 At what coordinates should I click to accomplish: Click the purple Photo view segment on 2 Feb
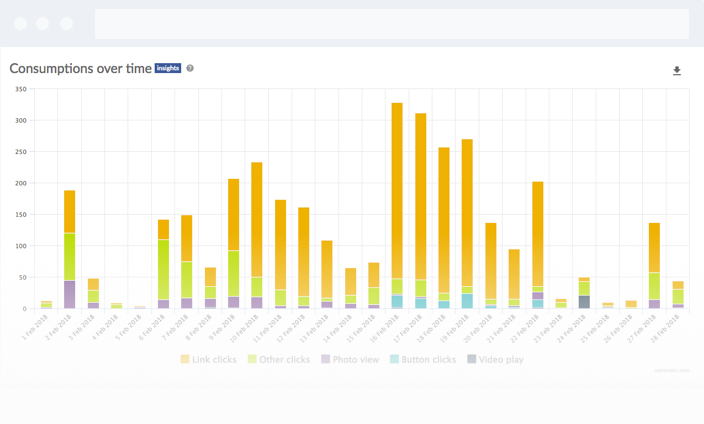69,294
